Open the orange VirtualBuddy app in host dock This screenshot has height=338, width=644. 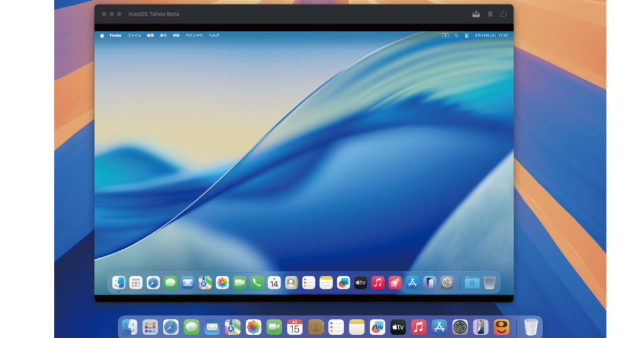click(501, 327)
